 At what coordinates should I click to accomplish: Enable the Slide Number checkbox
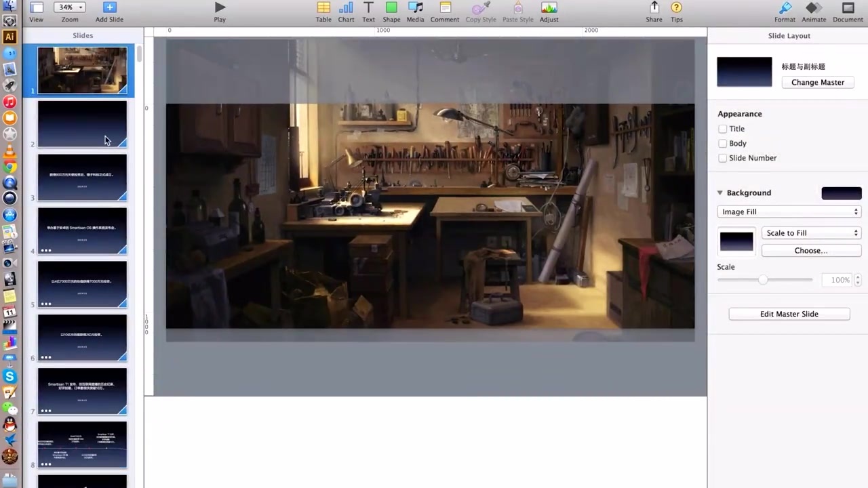point(723,158)
